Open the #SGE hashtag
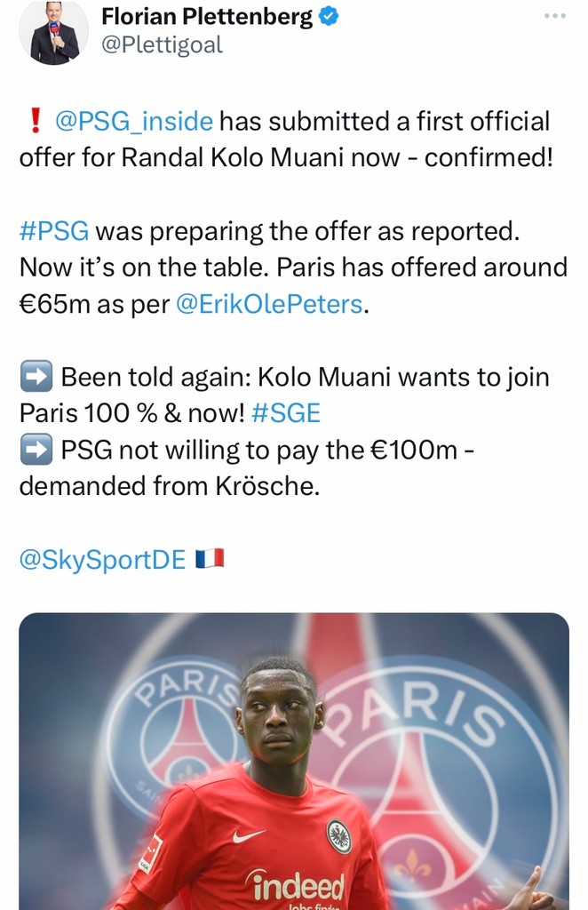This screenshot has width=588, height=910. (x=285, y=414)
